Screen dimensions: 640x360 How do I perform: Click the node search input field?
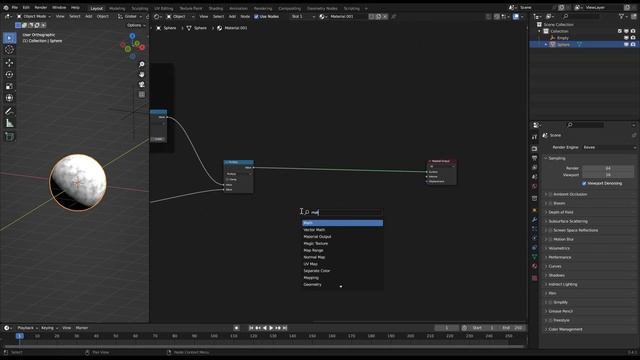[342, 212]
